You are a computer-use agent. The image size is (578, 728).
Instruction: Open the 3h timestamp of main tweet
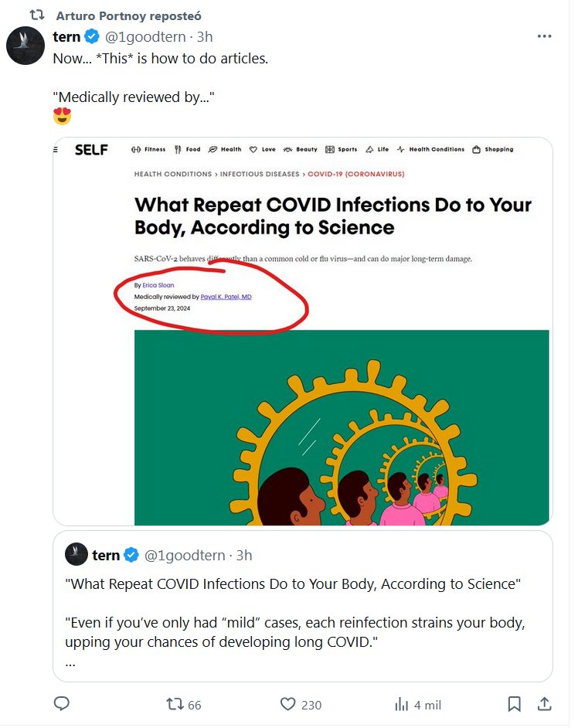(205, 36)
